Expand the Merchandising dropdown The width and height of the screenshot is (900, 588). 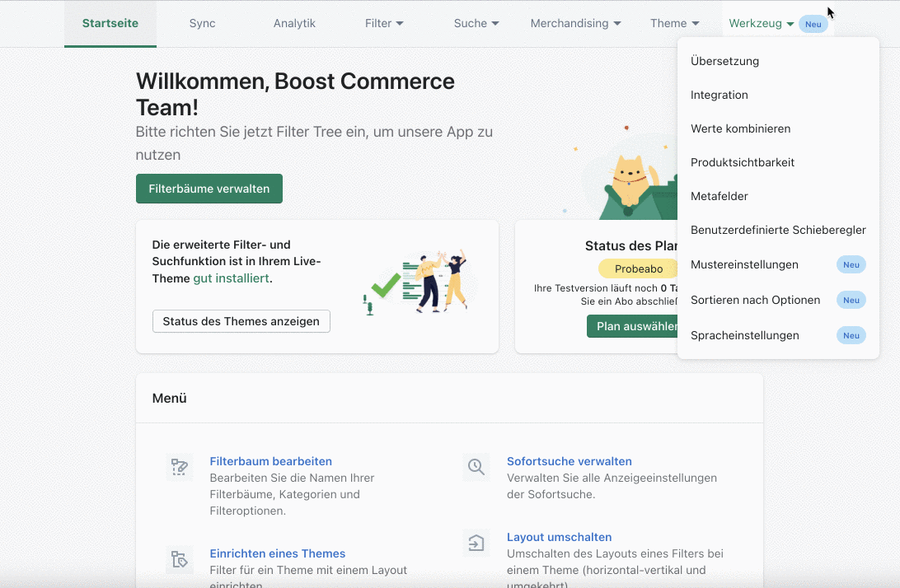[x=576, y=24]
